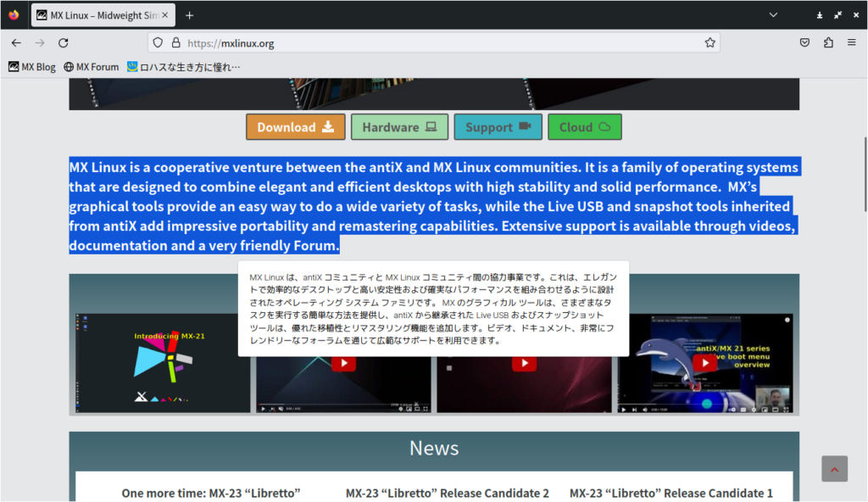Click the back-to-top arrow button
The height and width of the screenshot is (502, 868).
click(834, 469)
